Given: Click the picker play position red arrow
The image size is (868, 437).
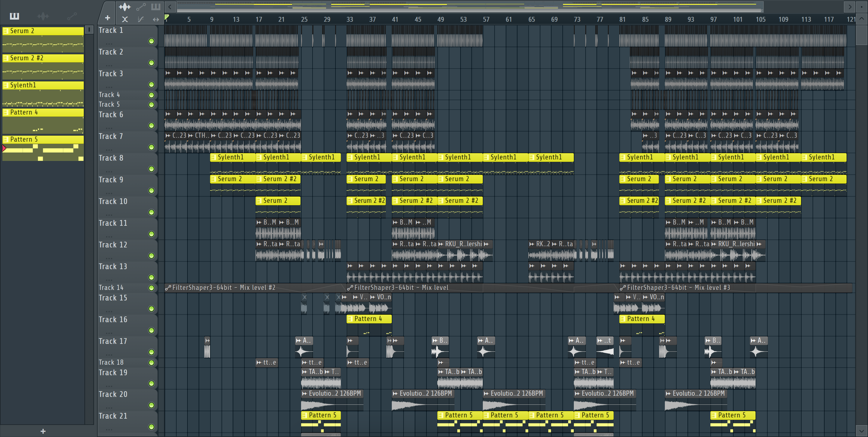Looking at the screenshot, I should click(4, 148).
